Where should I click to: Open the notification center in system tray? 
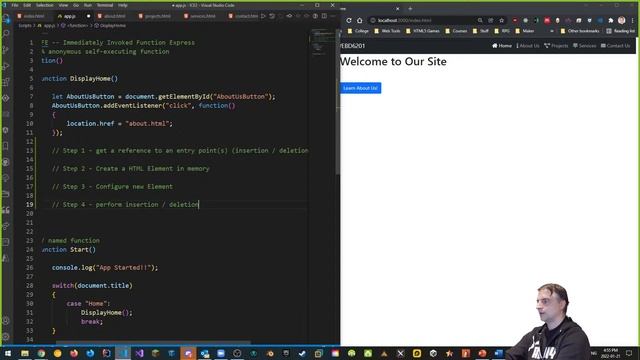click(x=629, y=353)
